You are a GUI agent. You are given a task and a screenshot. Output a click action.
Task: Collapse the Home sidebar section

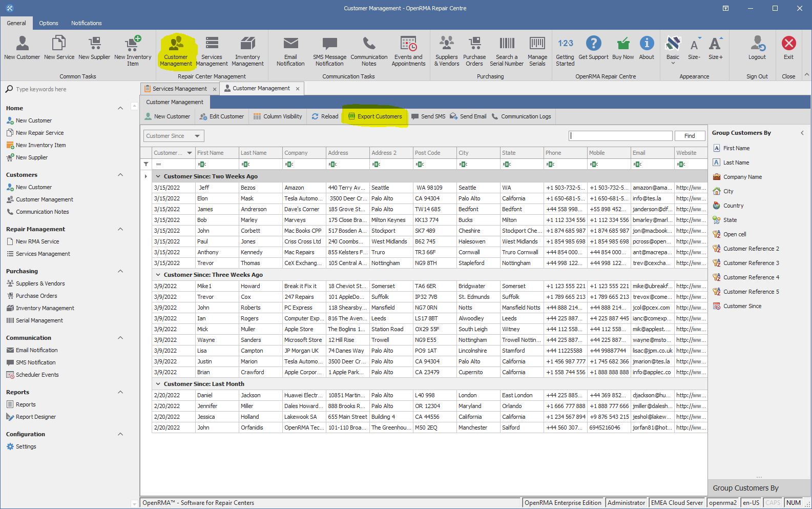pos(120,108)
